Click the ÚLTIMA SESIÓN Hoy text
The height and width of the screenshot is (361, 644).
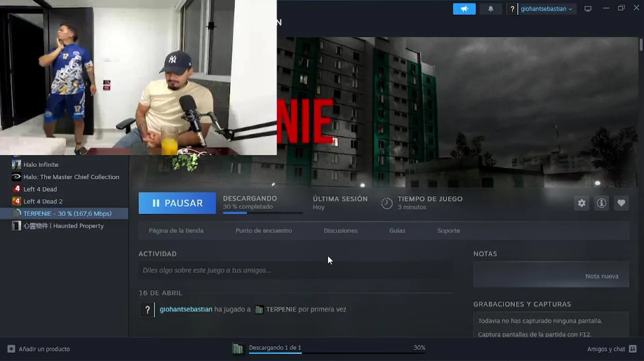pos(340,203)
